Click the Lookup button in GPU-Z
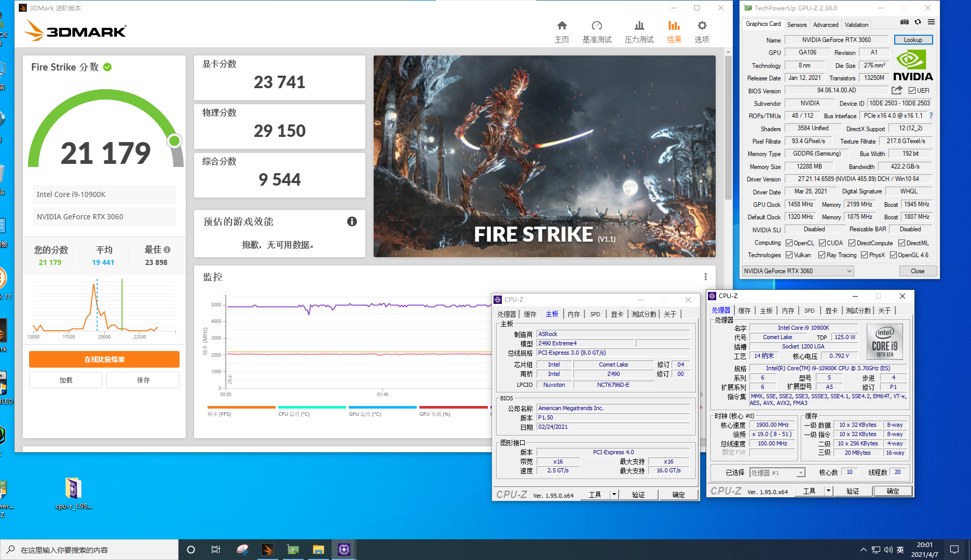 (913, 40)
